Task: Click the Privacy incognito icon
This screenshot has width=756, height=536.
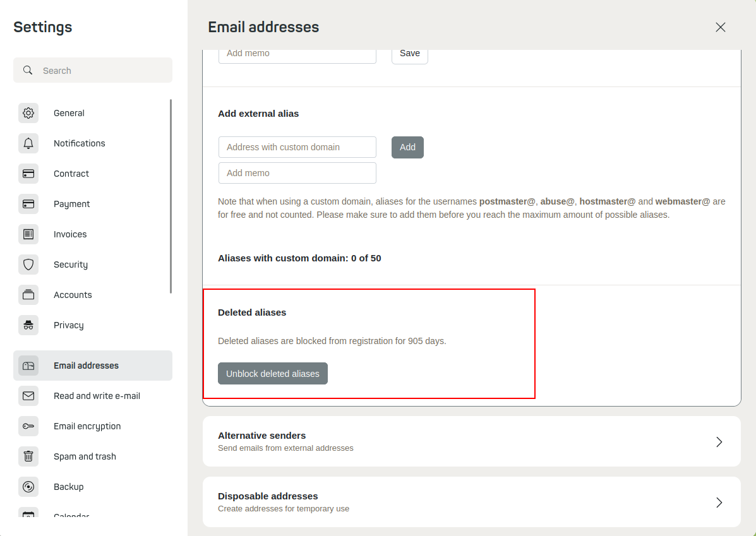Action: pos(28,325)
